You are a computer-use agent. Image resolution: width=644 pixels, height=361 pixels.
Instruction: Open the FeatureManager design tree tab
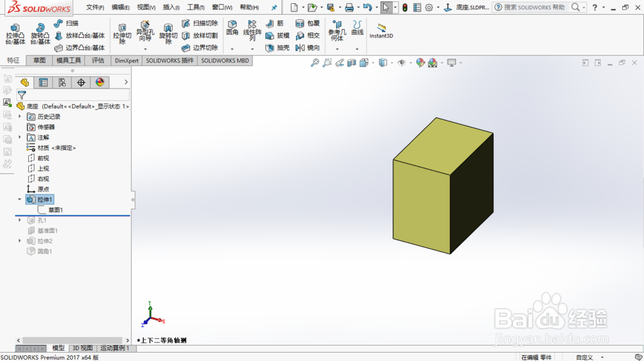24,82
